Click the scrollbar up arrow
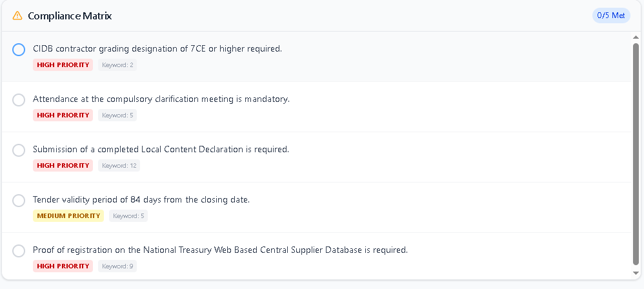Image resolution: width=644 pixels, height=289 pixels. pyautogui.click(x=636, y=37)
